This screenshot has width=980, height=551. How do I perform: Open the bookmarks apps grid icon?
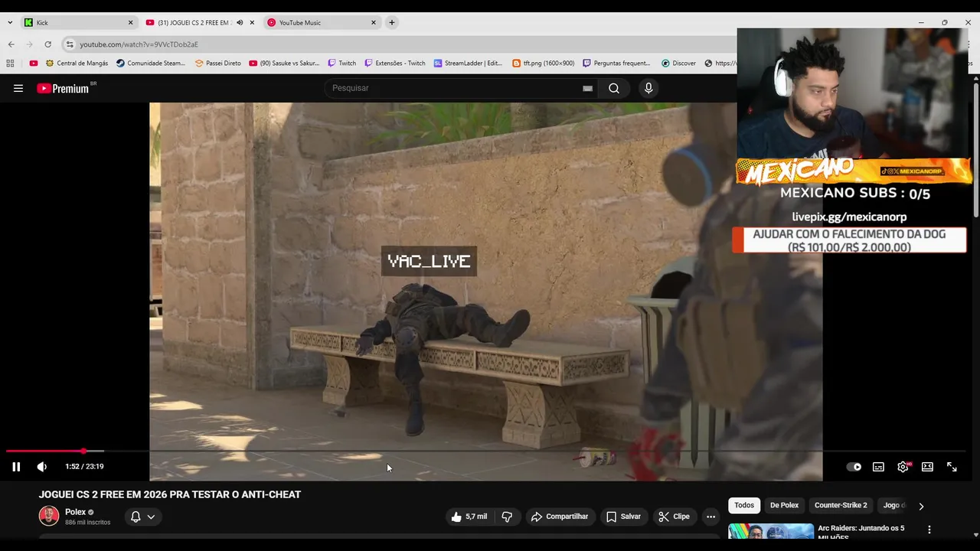[10, 64]
